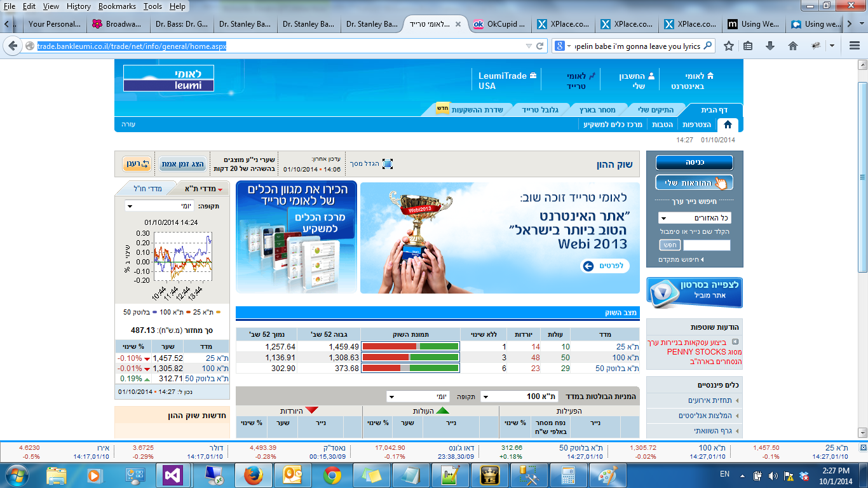Click the ת"א 100 market picture bar
Viewport: 868px width, 488px height.
410,357
